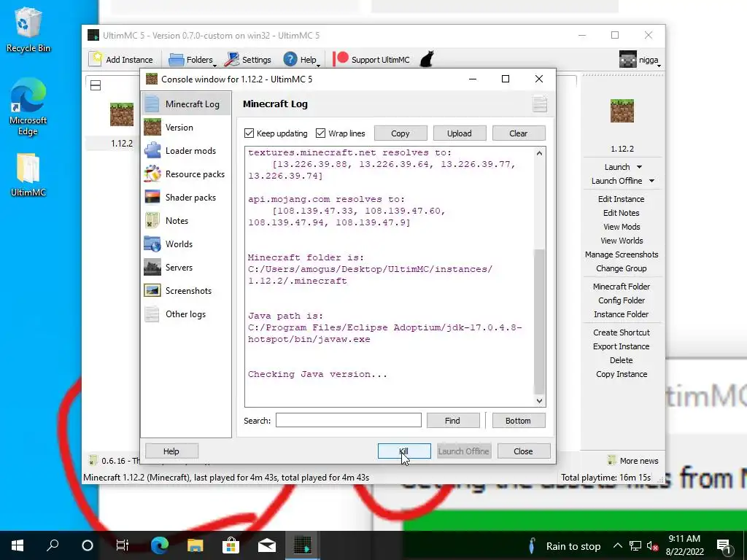
Task: Collapse the instance group toggle
Action: tap(96, 85)
